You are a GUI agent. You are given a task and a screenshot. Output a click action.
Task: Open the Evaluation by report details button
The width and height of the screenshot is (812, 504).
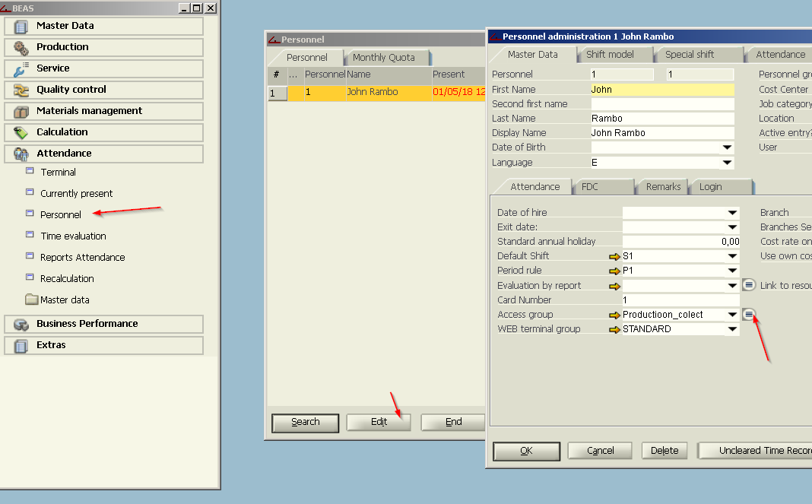click(749, 285)
